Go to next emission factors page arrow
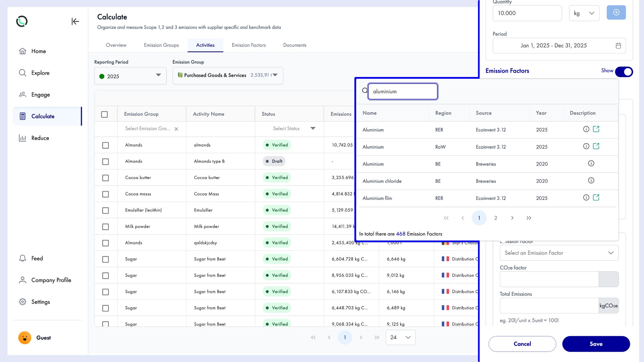 [512, 218]
